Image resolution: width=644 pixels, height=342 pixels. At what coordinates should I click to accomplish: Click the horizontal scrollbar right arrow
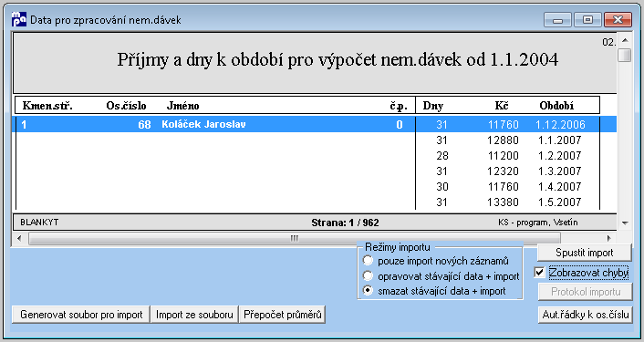coord(609,238)
